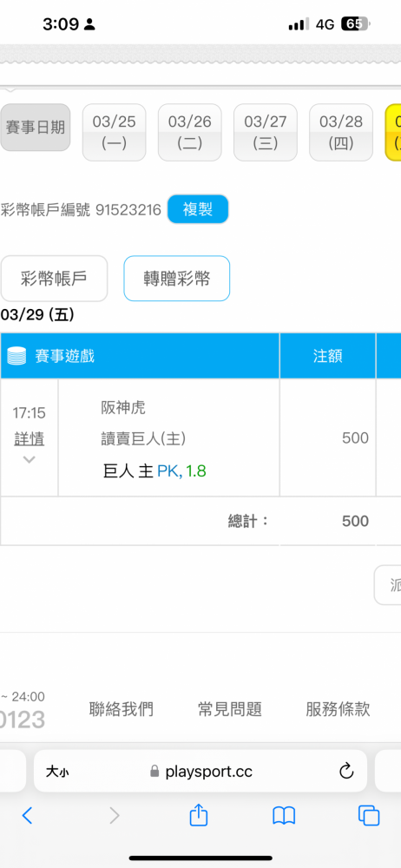Viewport: 401px width, 868px height.
Task: Tap the playsport.cc address field
Action: tap(200, 771)
